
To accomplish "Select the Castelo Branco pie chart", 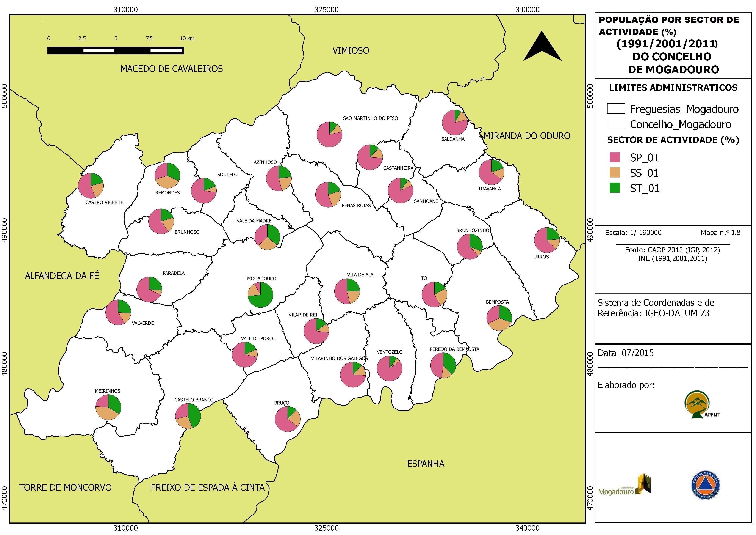I will [x=188, y=416].
